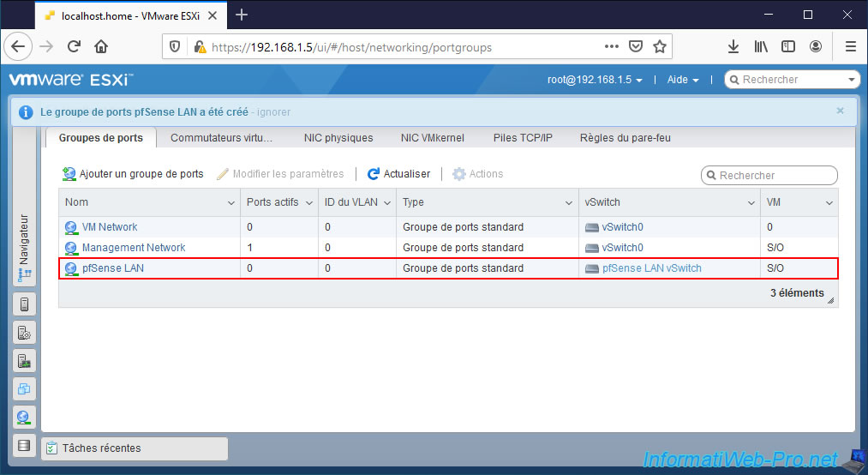The height and width of the screenshot is (475, 868).
Task: Click the port groups Rechercher filter field
Action: click(x=769, y=176)
